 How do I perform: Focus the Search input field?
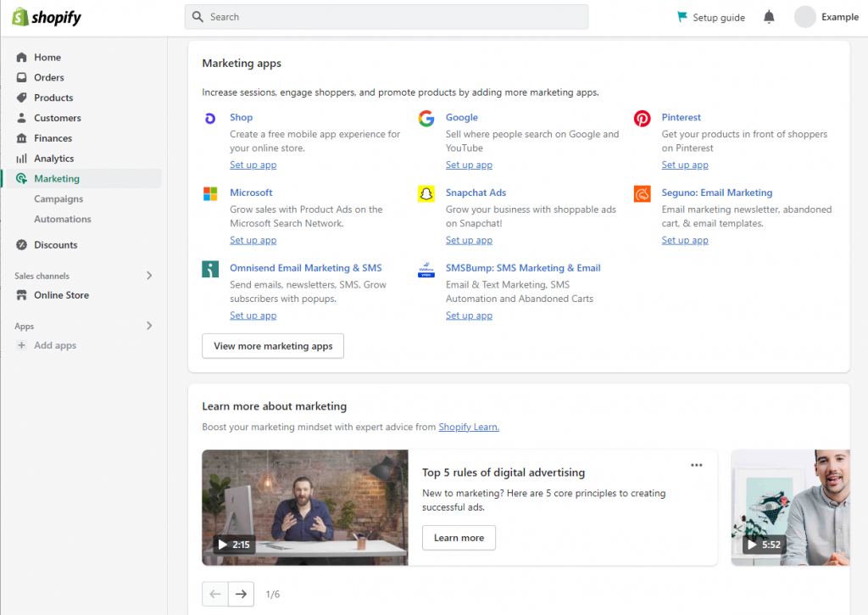click(x=387, y=17)
